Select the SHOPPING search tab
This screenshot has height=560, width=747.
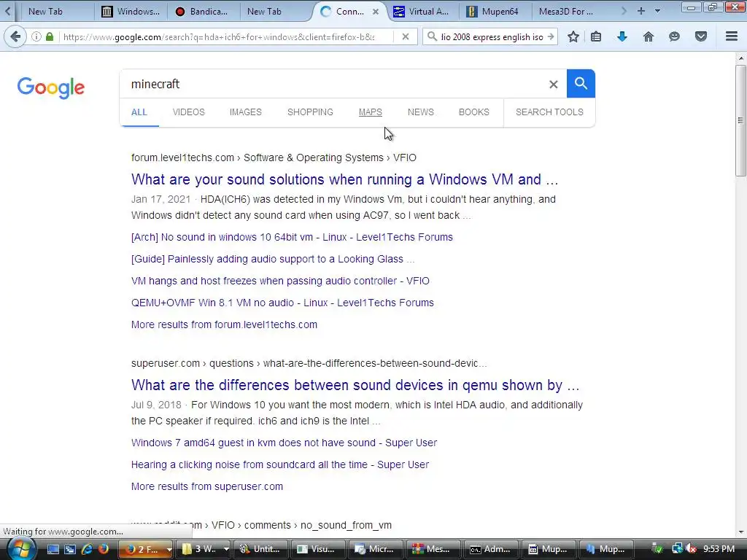310,112
